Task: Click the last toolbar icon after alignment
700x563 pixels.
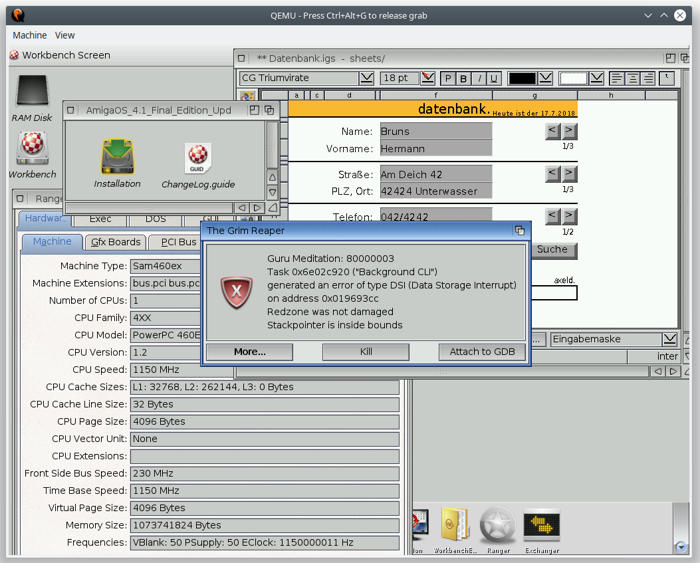Action: 667,78
